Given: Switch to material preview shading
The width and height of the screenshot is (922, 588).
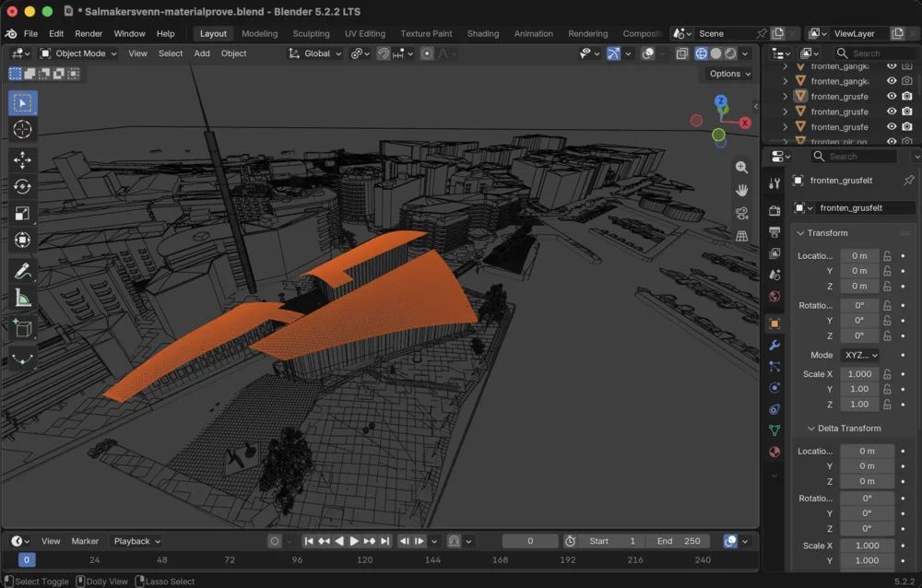Looking at the screenshot, I should coord(730,53).
